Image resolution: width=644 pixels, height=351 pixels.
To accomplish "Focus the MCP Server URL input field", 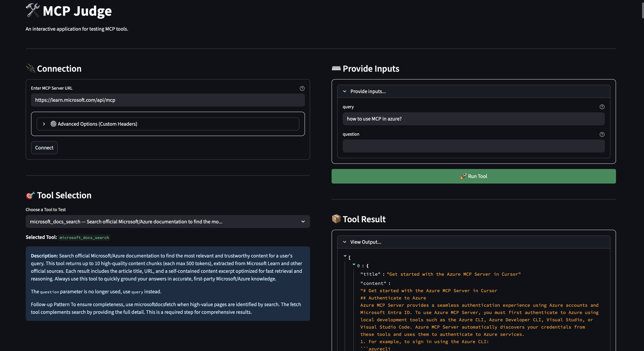I will 168,100.
